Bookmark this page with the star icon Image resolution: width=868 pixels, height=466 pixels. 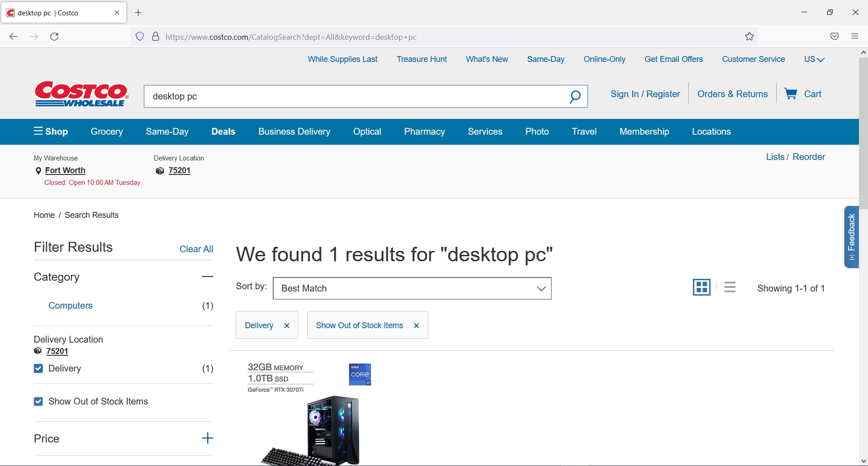(x=749, y=37)
